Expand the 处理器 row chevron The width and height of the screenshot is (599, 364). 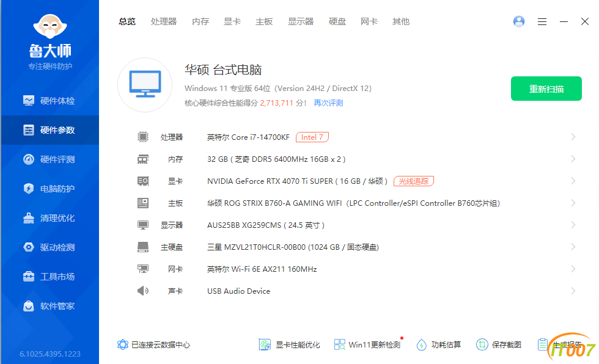click(x=573, y=137)
